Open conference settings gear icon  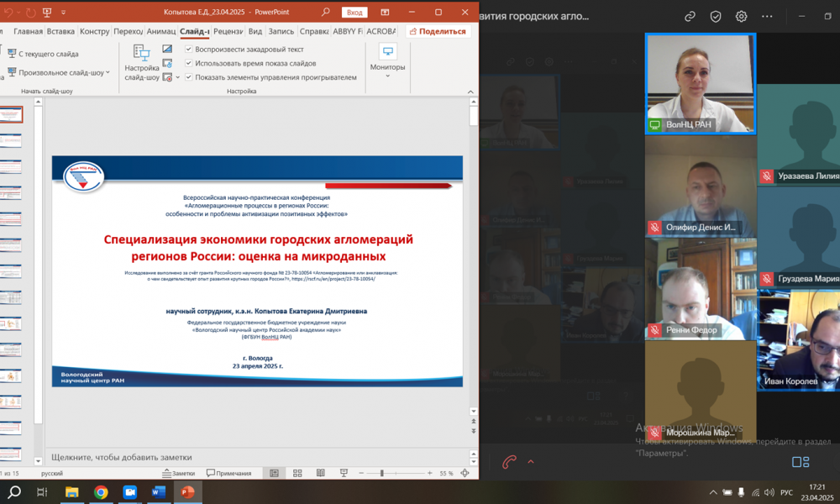[742, 17]
